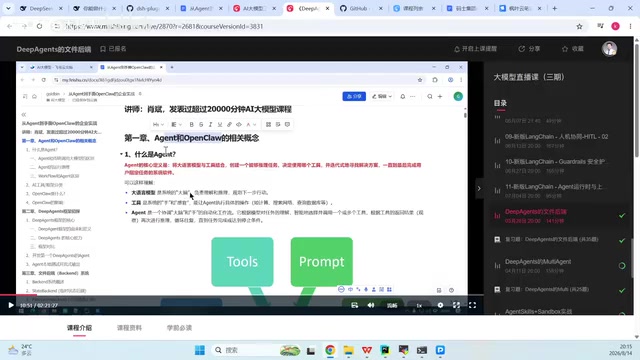Open PyCharm from the taskbar
Screen dimensions: 640x360
point(385,350)
